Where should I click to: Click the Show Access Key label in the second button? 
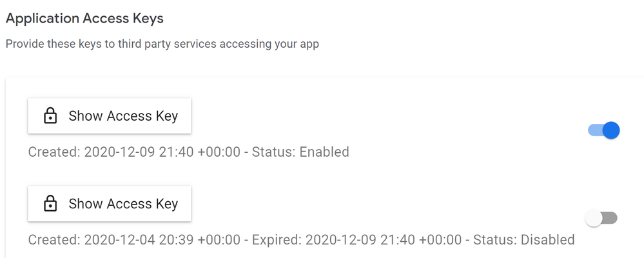pos(123,204)
